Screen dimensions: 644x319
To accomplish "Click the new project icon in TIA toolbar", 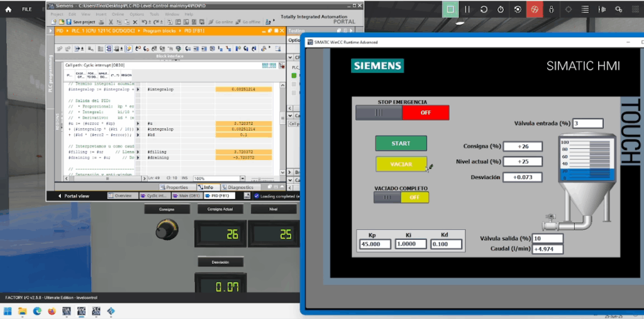I will (x=53, y=22).
